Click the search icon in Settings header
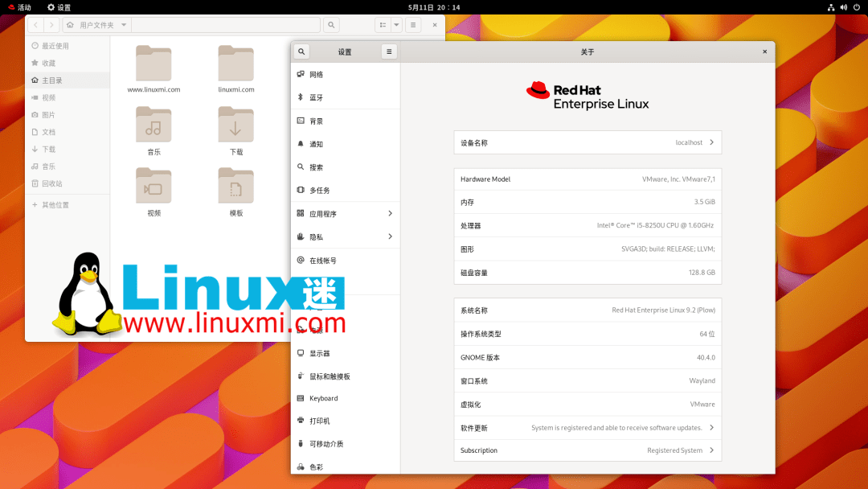868x489 pixels. click(x=301, y=51)
